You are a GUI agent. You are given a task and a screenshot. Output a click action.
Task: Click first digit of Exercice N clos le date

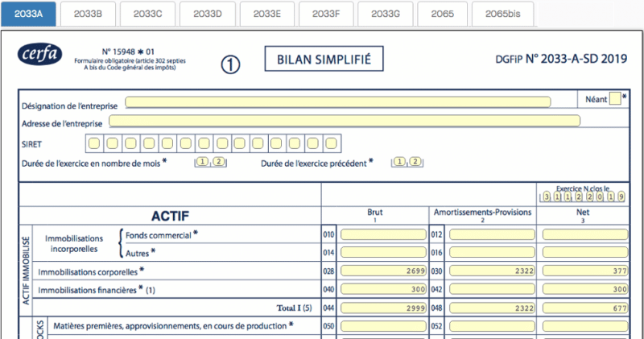pos(547,196)
